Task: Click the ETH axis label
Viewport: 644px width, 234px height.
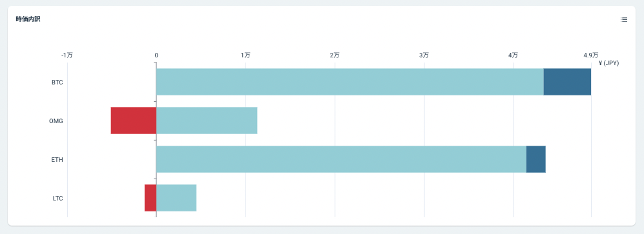Action: tap(57, 160)
